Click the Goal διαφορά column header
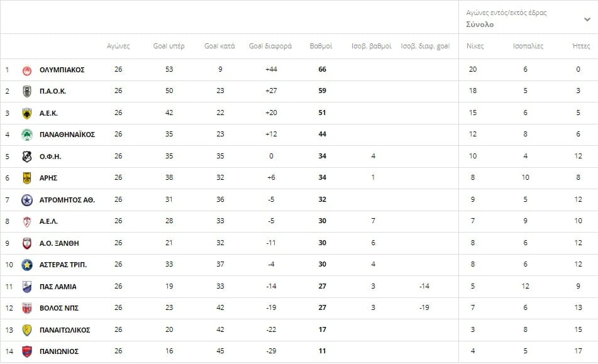This screenshot has height=364, width=598. (270, 47)
